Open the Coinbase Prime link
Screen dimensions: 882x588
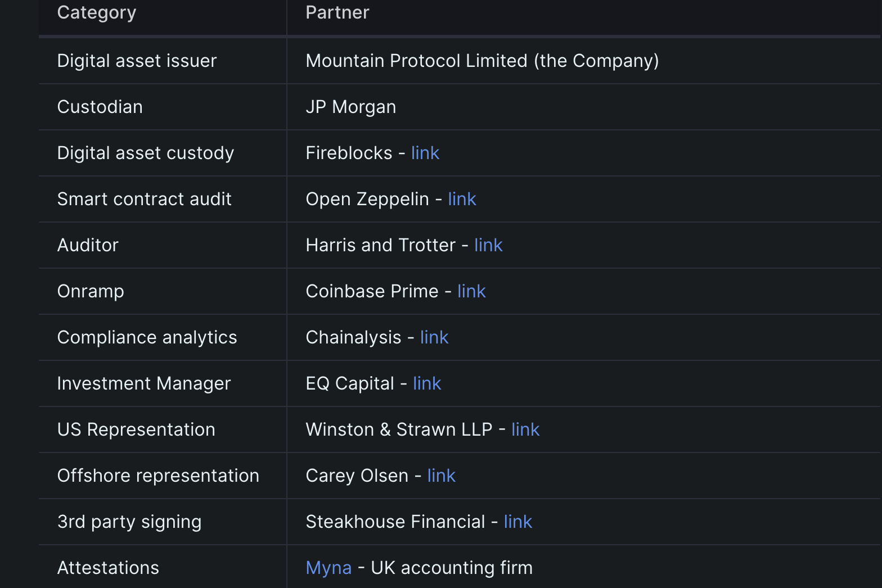point(471,291)
